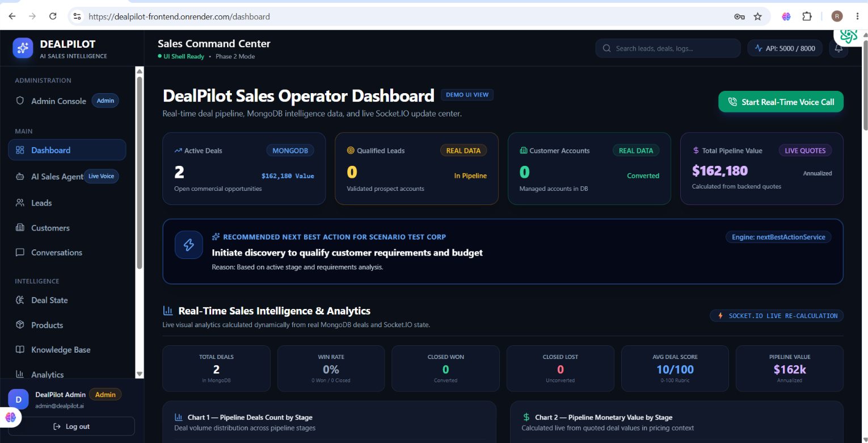Go to Leads page
Image resolution: width=868 pixels, height=443 pixels.
[x=67, y=203]
